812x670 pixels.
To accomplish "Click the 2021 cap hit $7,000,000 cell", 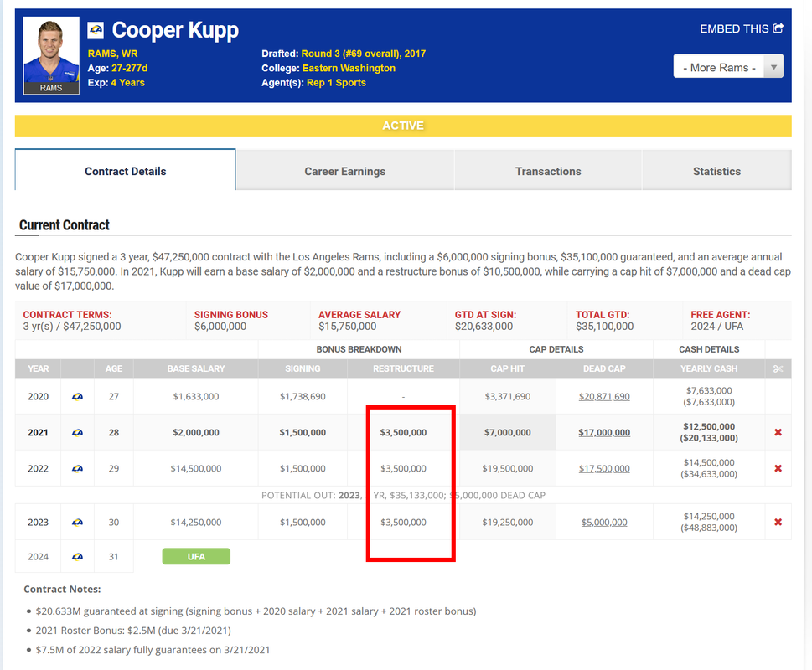I will 508,432.
